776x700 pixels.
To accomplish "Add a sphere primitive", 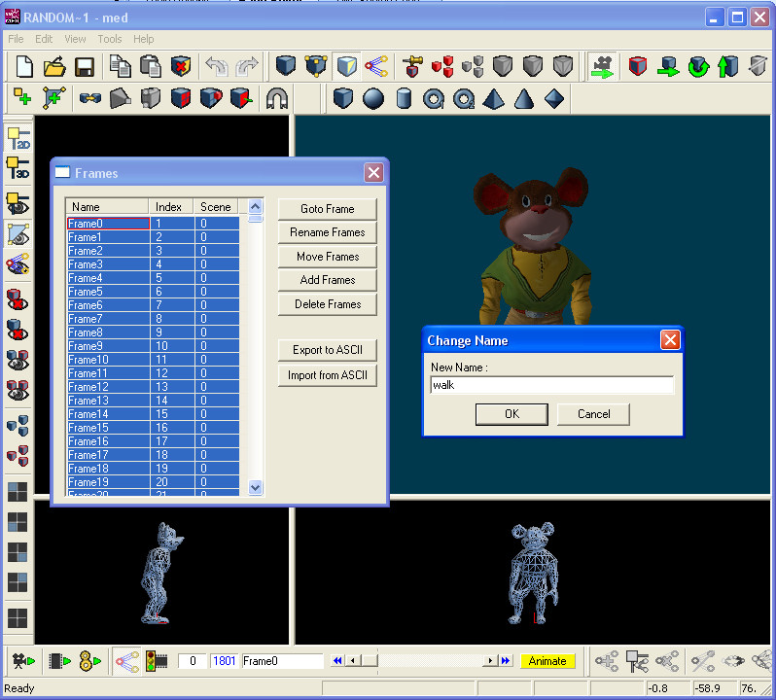I will point(373,98).
